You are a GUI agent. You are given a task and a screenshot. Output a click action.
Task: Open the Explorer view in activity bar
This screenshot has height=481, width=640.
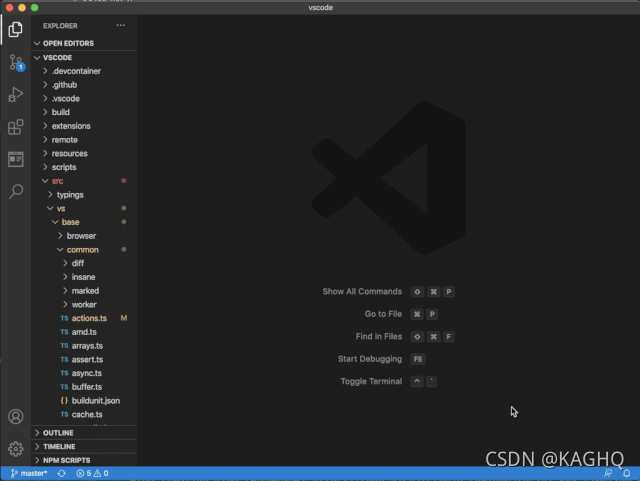pos(16,29)
